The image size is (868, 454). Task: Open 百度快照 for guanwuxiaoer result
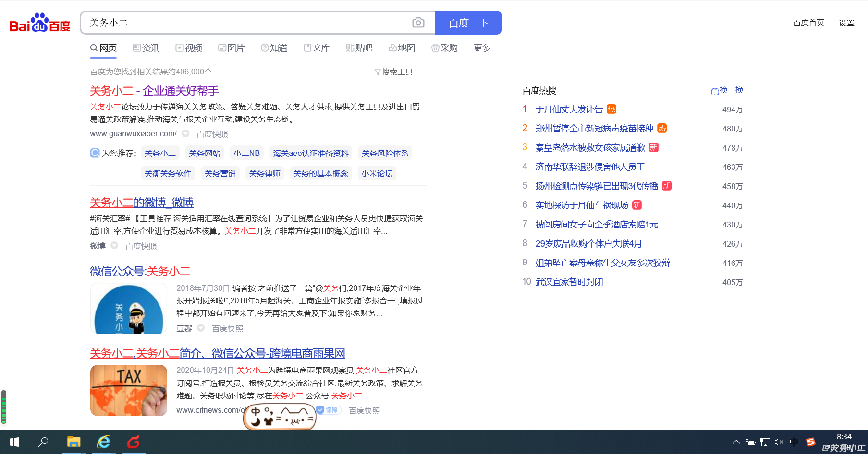[212, 134]
